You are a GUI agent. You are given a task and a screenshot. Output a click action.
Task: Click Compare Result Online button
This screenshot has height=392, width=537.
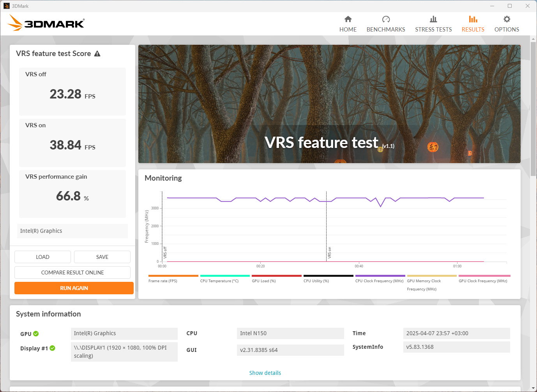pyautogui.click(x=72, y=272)
